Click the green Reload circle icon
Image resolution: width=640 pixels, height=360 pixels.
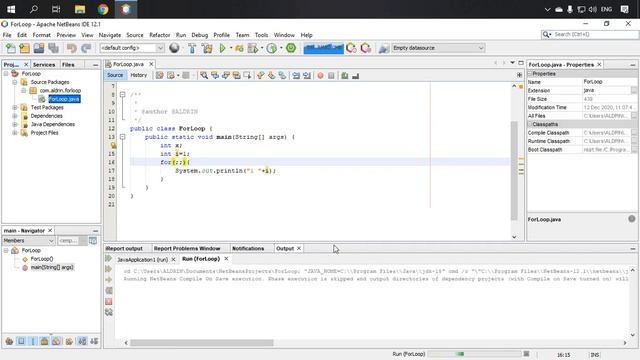click(291, 48)
